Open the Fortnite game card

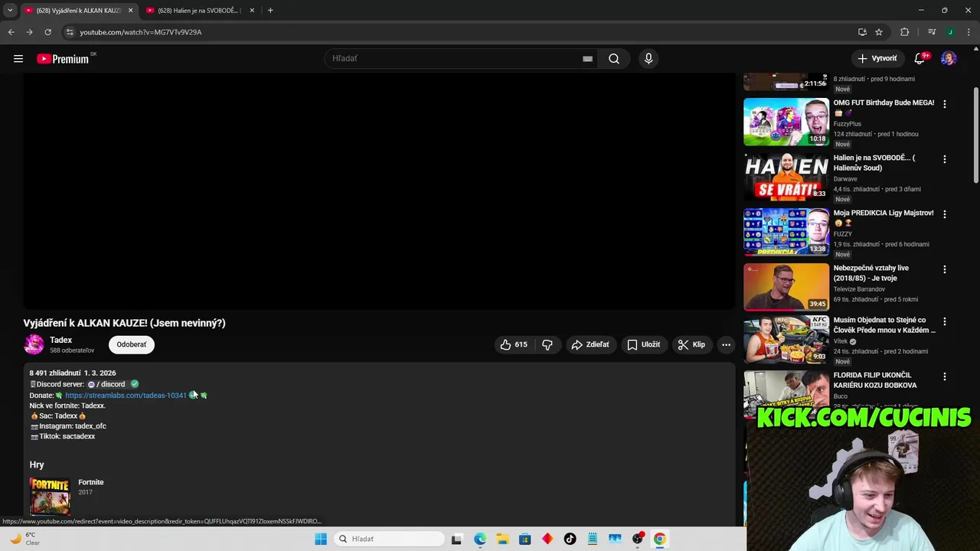(67, 495)
